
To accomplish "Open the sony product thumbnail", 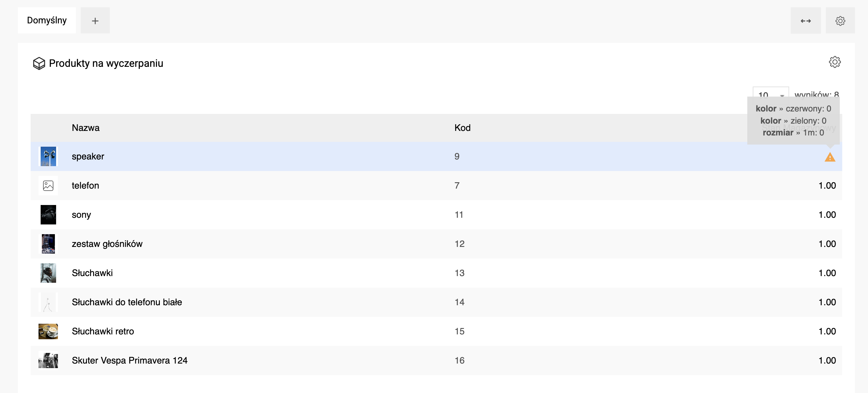I will [48, 214].
